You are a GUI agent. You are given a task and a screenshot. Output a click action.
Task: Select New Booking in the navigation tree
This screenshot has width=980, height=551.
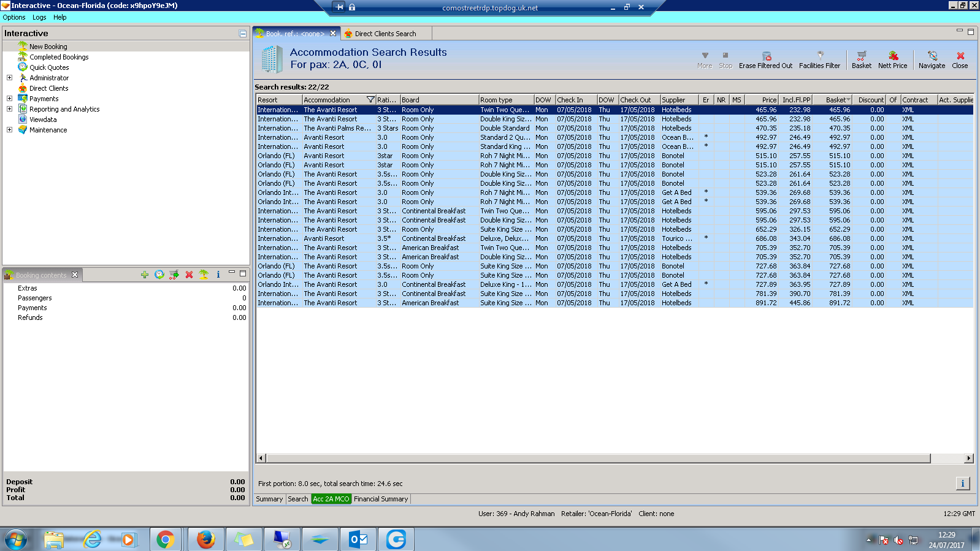coord(48,47)
